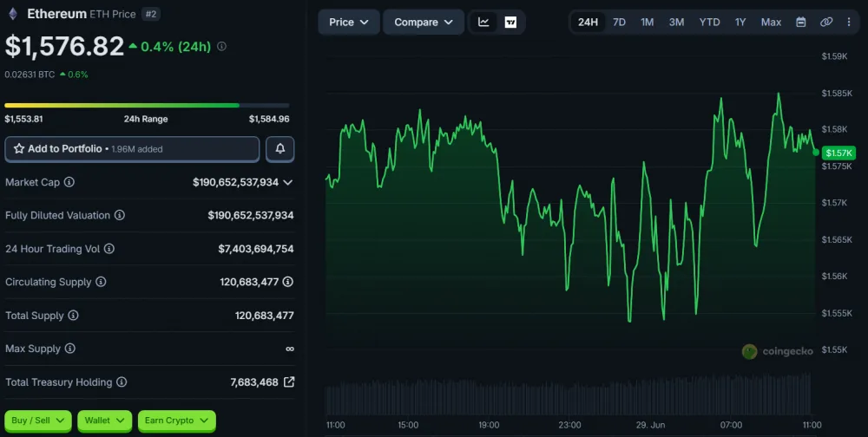Open external link icon beside 7,683,468

[289, 382]
